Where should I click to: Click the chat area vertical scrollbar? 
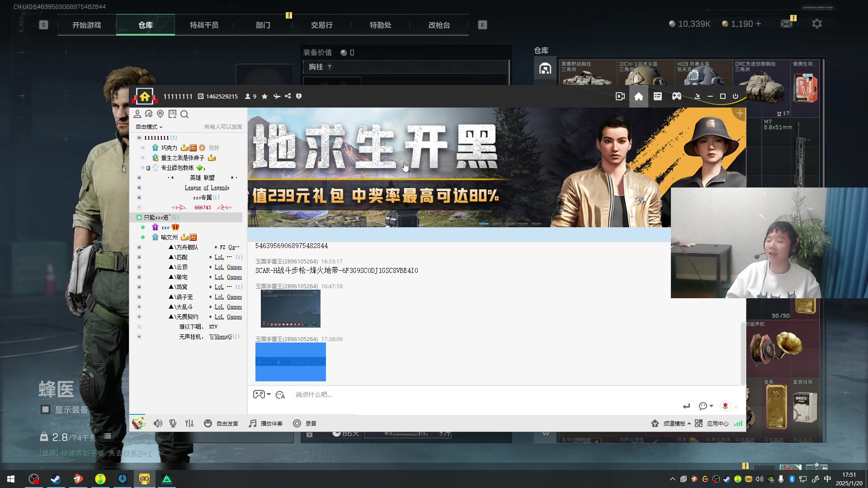tap(743, 352)
